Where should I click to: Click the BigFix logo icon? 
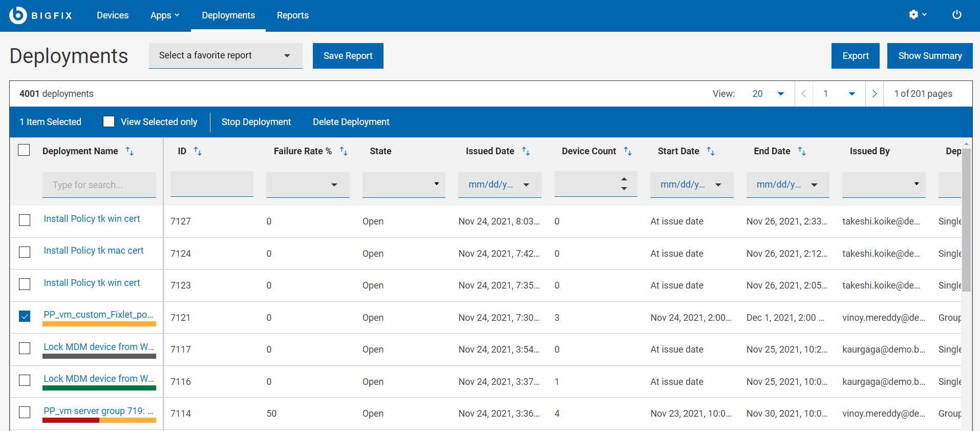pyautogui.click(x=18, y=15)
